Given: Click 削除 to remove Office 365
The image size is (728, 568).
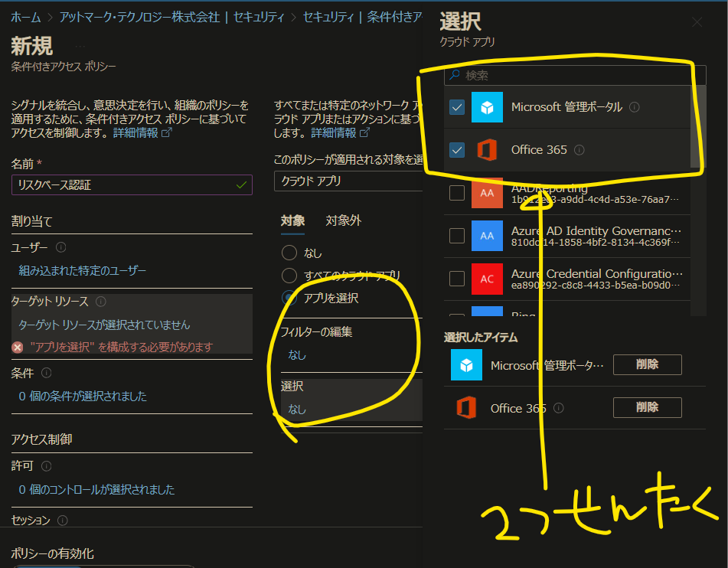Looking at the screenshot, I should tap(647, 407).
